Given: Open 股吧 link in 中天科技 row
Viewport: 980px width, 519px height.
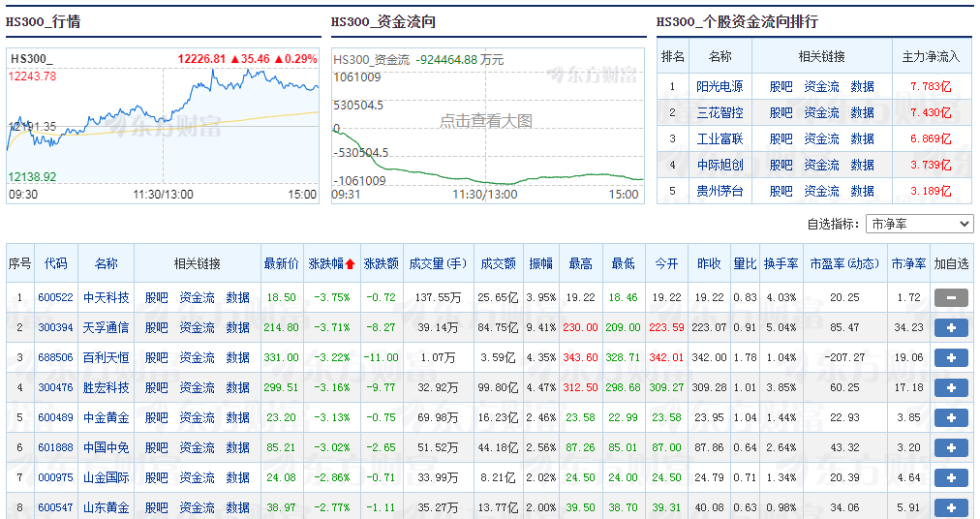Looking at the screenshot, I should tap(156, 297).
